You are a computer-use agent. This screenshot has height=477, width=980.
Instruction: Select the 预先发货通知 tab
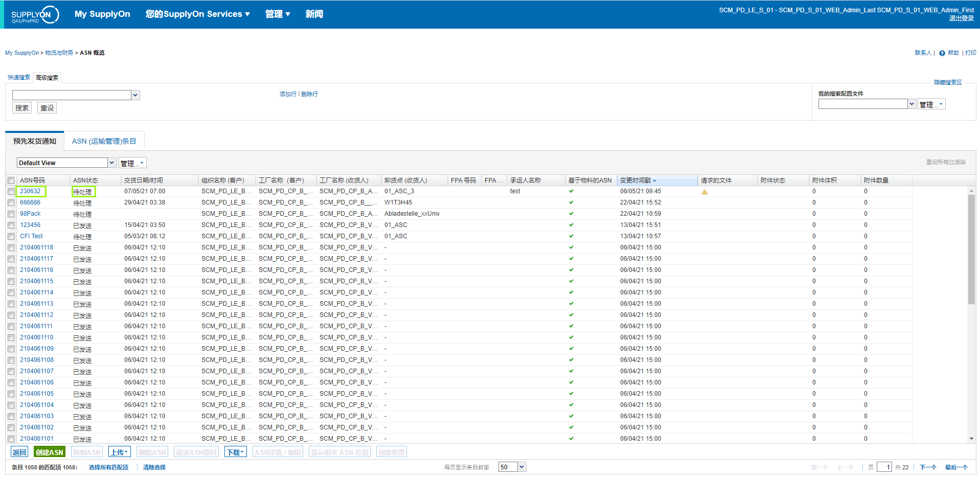(x=35, y=141)
